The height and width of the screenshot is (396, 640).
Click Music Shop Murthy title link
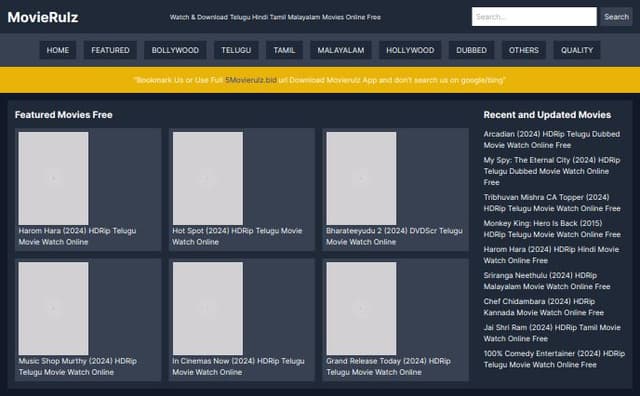pos(78,367)
